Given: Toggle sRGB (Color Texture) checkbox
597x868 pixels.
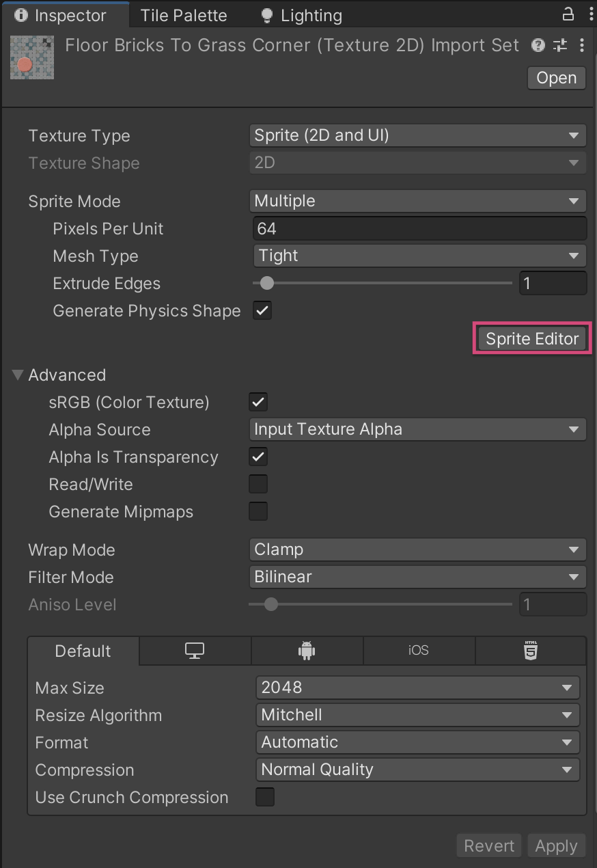Looking at the screenshot, I should 258,402.
